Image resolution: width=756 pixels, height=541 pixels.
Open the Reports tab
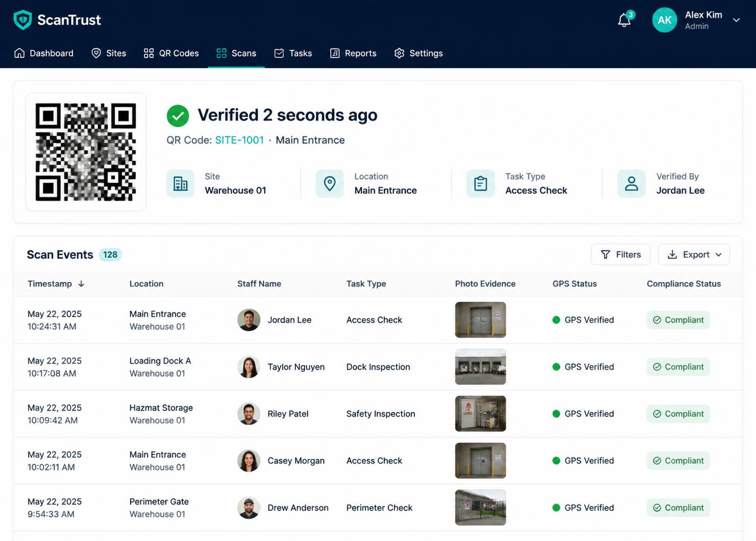tap(353, 53)
